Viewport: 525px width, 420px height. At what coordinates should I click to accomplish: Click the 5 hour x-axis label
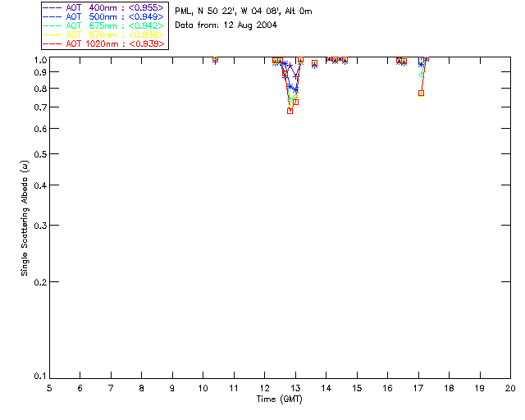click(49, 388)
